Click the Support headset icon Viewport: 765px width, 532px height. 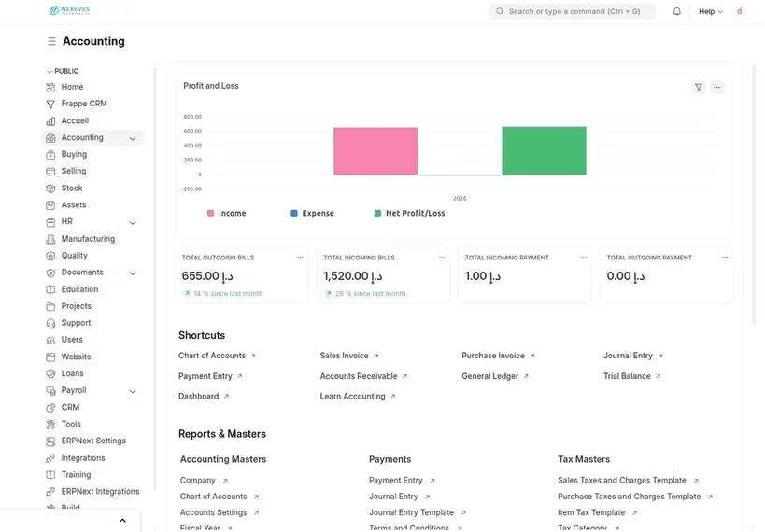click(50, 323)
